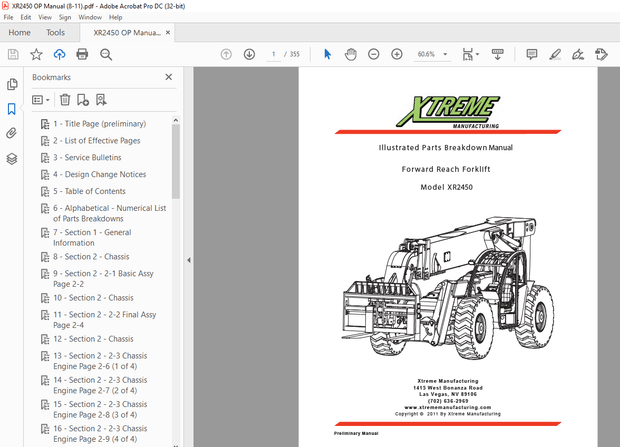620x447 pixels.
Task: Open bookmark 16 - Chassis Engine Page 2-9
Action: click(100, 434)
